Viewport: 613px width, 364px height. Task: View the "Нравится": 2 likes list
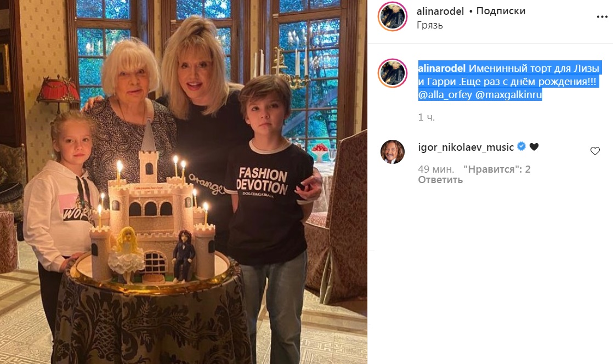click(x=497, y=169)
